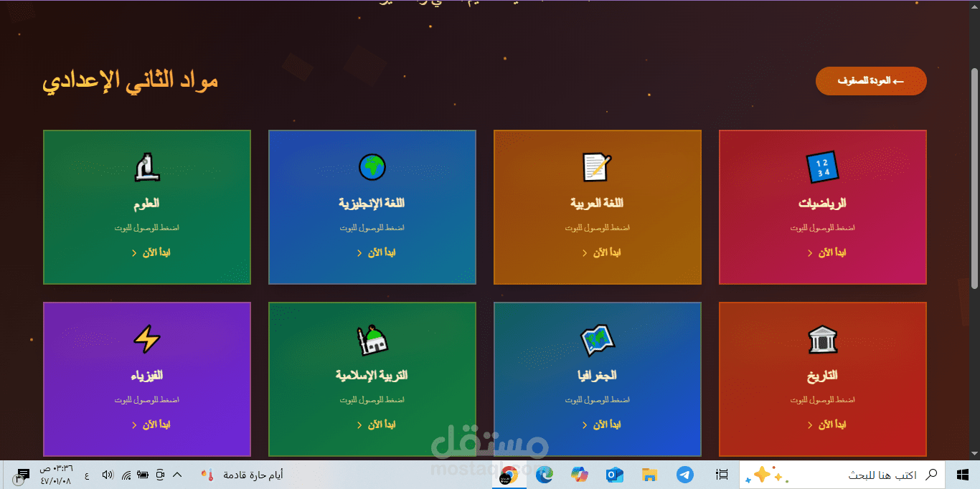The height and width of the screenshot is (489, 980).
Task: Click اضغط للوصول للبوت under العلوم
Action: coord(147,228)
